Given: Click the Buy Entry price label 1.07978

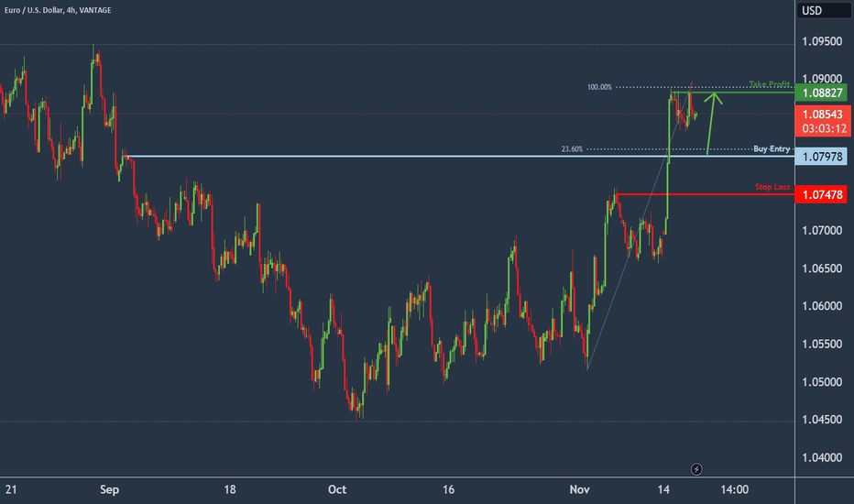Looking at the screenshot, I should coord(821,157).
